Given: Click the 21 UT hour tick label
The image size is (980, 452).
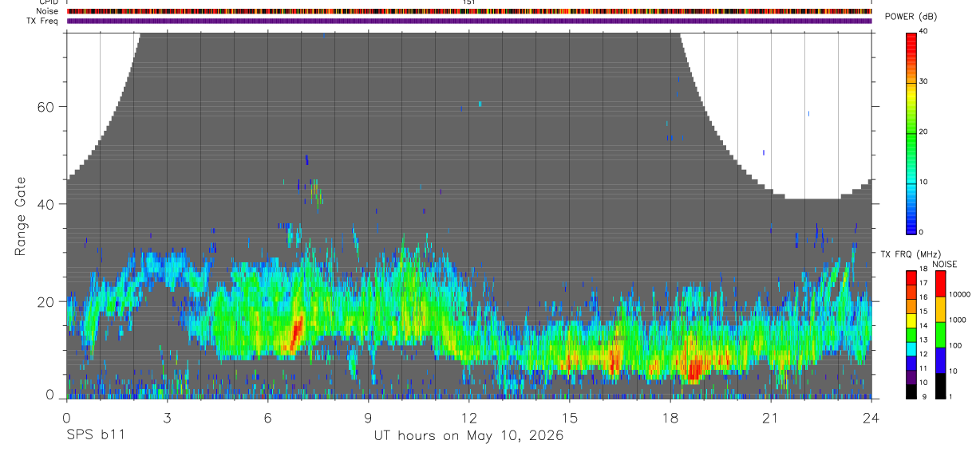Looking at the screenshot, I should (x=770, y=417).
